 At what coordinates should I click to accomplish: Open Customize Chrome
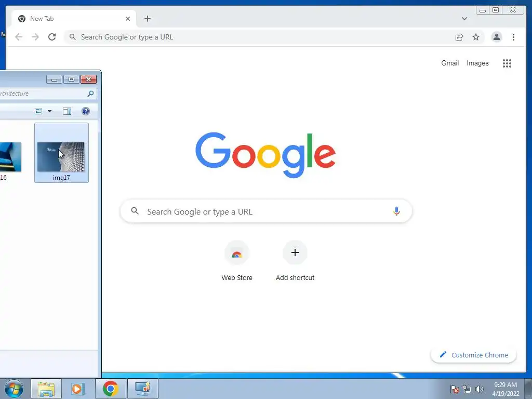474,355
